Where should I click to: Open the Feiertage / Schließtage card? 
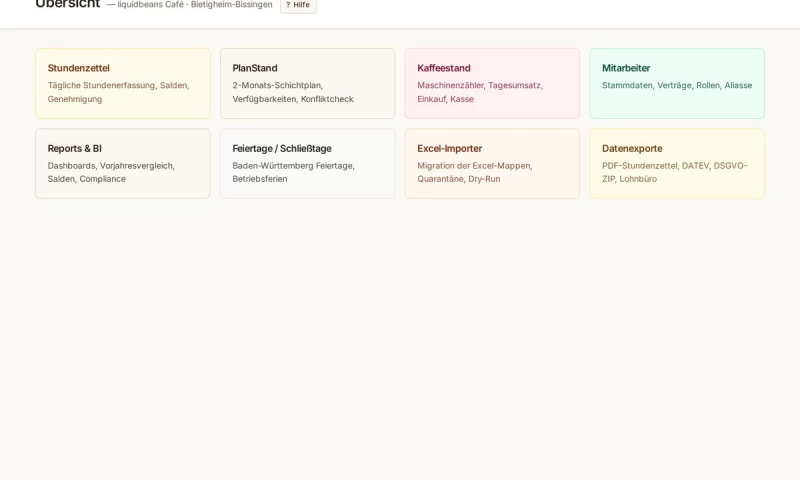[x=307, y=164]
